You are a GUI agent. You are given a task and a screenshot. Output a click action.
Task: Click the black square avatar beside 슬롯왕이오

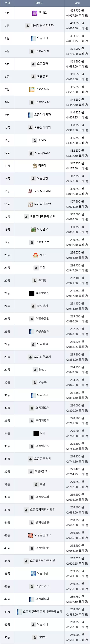click(32, 293)
